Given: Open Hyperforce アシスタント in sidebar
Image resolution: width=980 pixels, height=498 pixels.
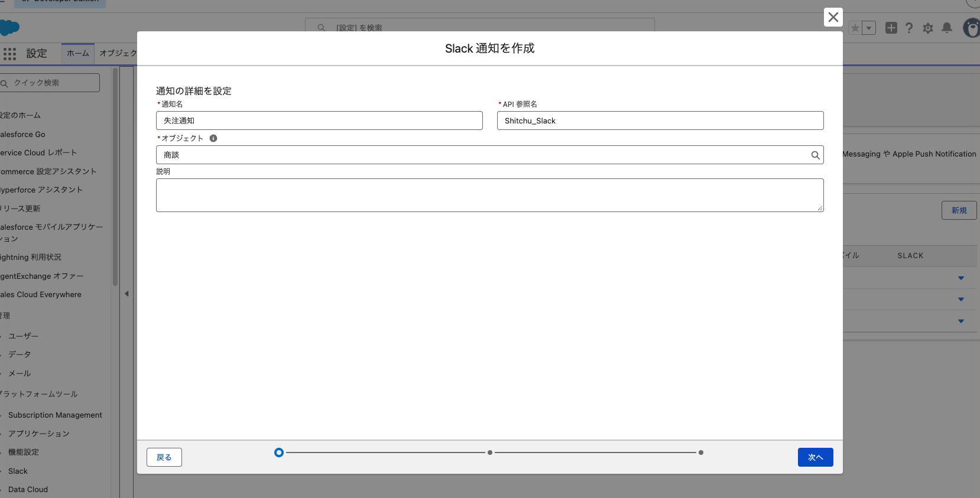Looking at the screenshot, I should click(x=41, y=190).
